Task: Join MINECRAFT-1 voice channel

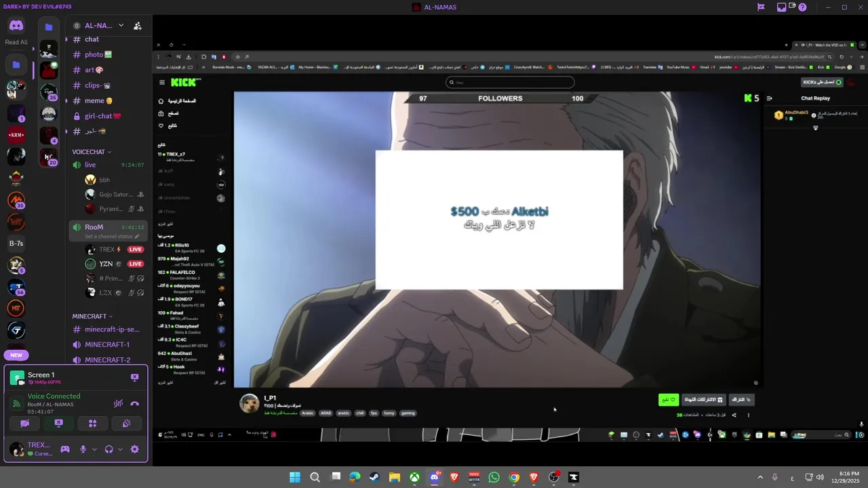Action: click(x=108, y=344)
